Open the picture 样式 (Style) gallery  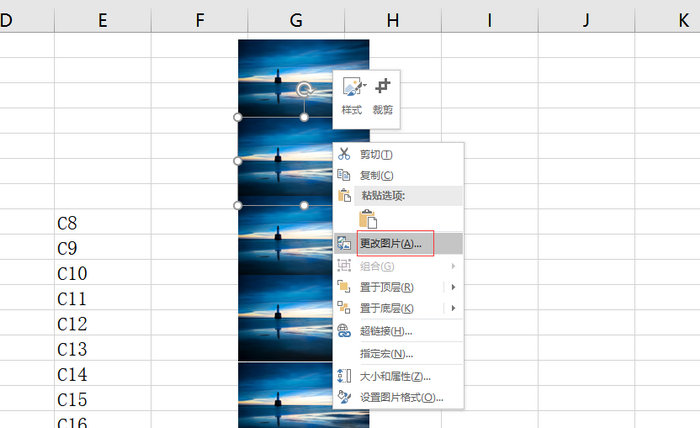(352, 96)
